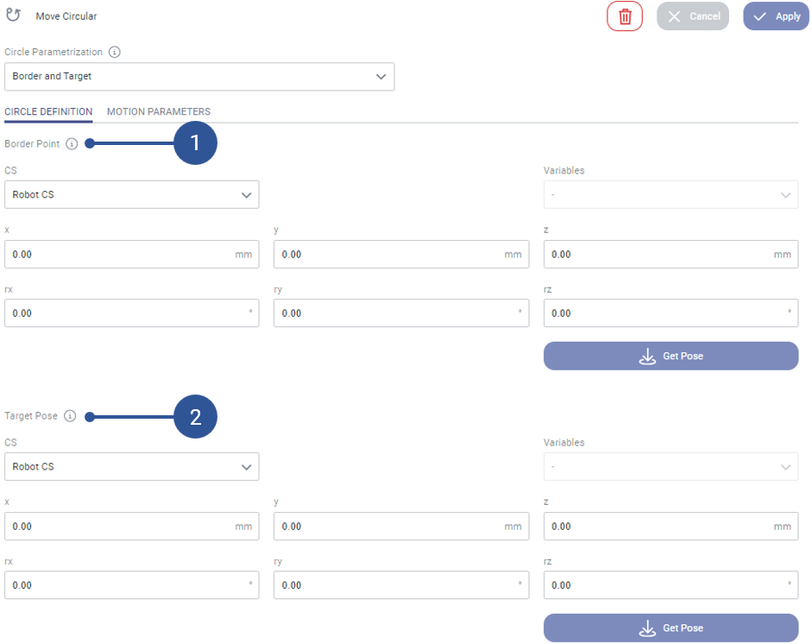Click the red trash delete icon

coord(625,16)
